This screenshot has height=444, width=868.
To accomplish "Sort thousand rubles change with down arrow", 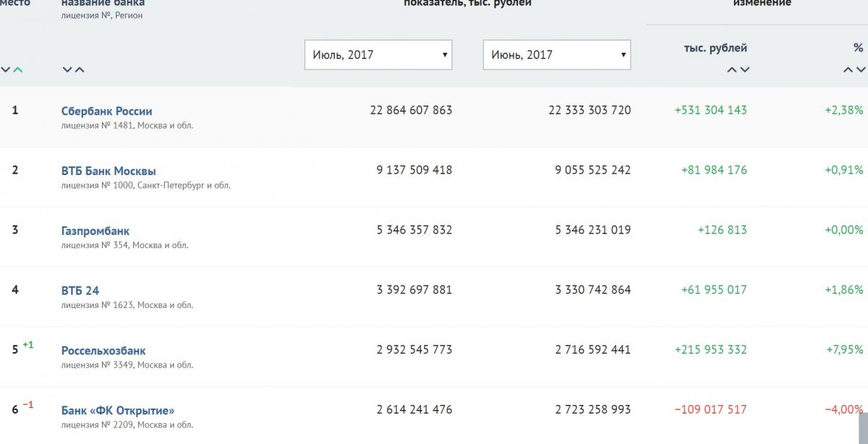I will [745, 70].
